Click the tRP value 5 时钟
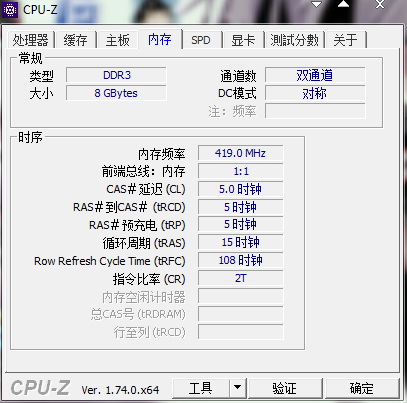407x403 pixels. pyautogui.click(x=240, y=224)
